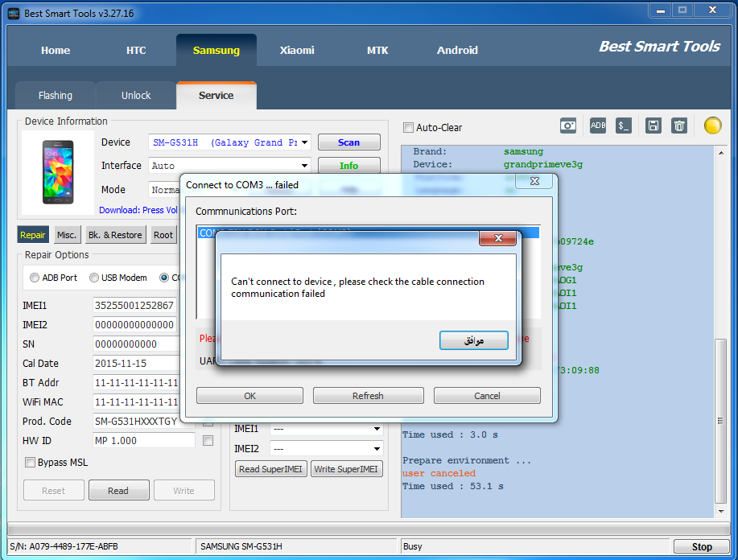This screenshot has height=560, width=738.
Task: Save the log with floppy icon
Action: pyautogui.click(x=653, y=126)
